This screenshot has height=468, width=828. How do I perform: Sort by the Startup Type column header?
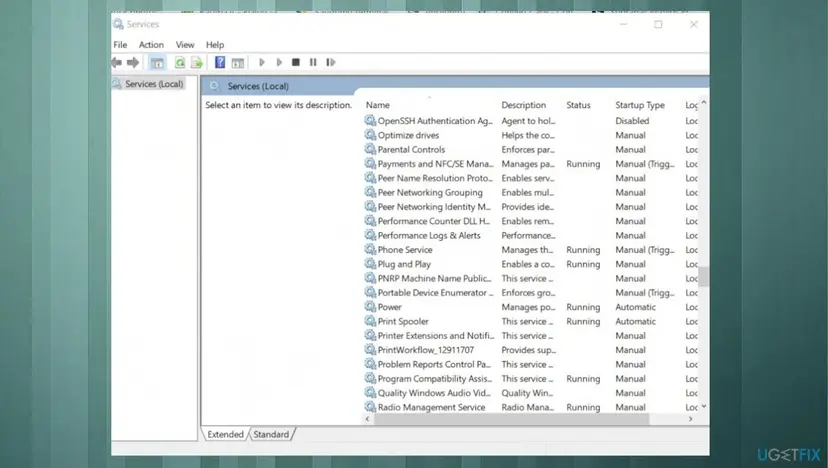pos(640,105)
